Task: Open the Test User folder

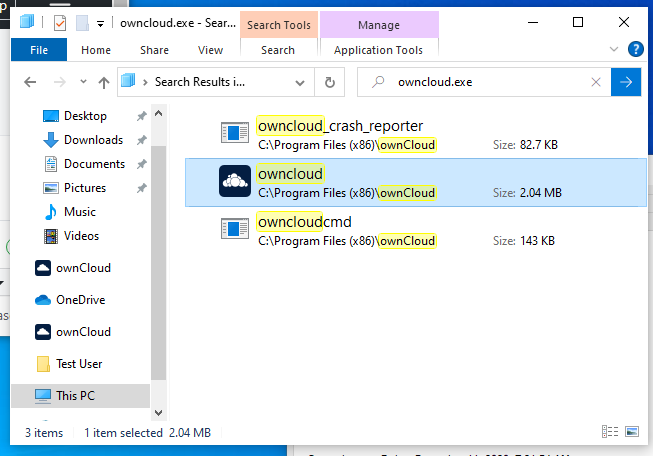Action: point(79,364)
